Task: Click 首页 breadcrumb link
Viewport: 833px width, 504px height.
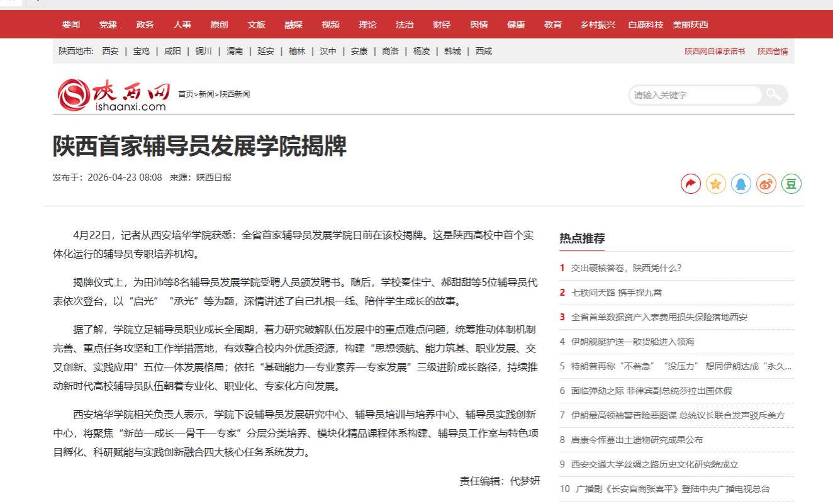Action: click(x=186, y=94)
